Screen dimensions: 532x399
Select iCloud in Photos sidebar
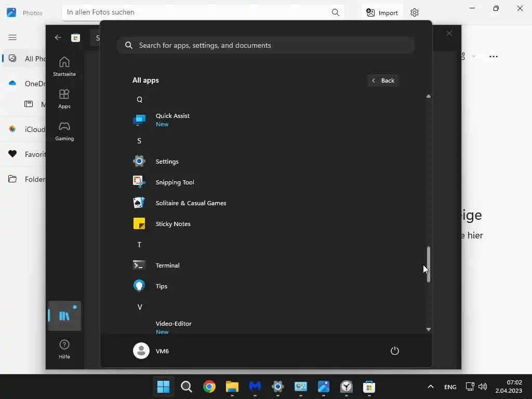click(x=24, y=129)
